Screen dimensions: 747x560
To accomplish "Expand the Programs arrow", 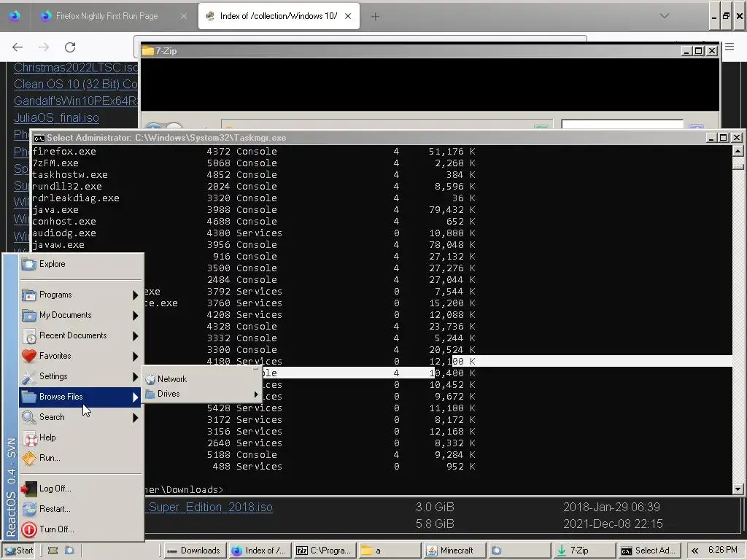I will [135, 295].
